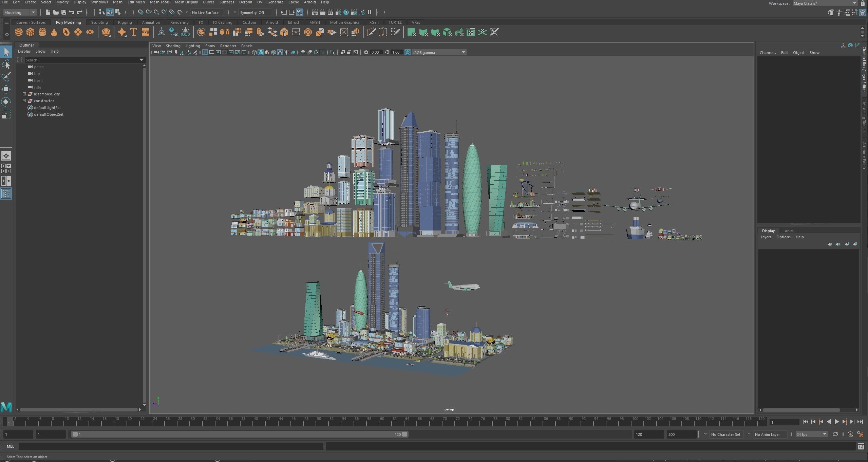This screenshot has width=868, height=462.
Task: Select the Multi-Cut knife tool icon
Action: (371, 32)
